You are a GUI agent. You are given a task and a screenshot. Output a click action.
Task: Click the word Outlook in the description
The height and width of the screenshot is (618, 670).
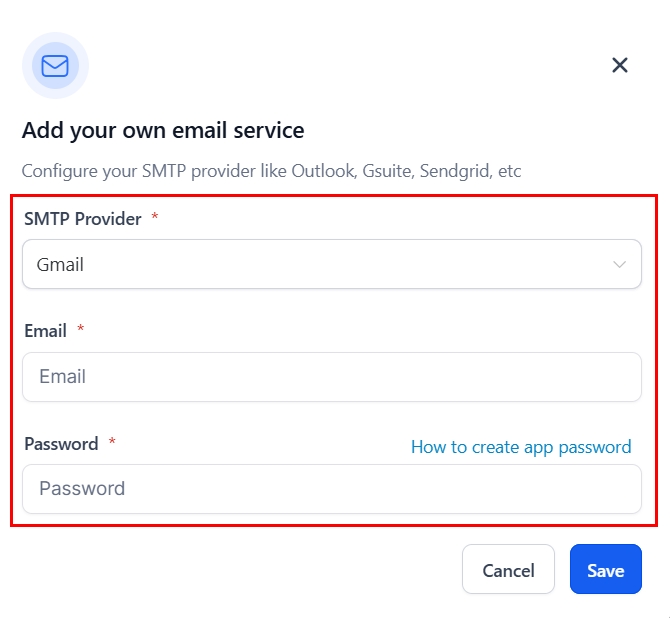[x=323, y=171]
